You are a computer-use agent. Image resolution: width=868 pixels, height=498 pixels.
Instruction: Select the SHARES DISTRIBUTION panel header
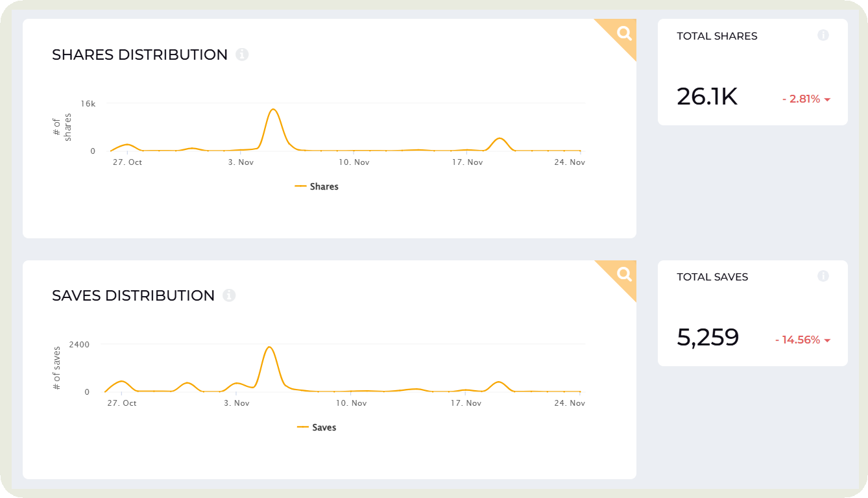140,55
